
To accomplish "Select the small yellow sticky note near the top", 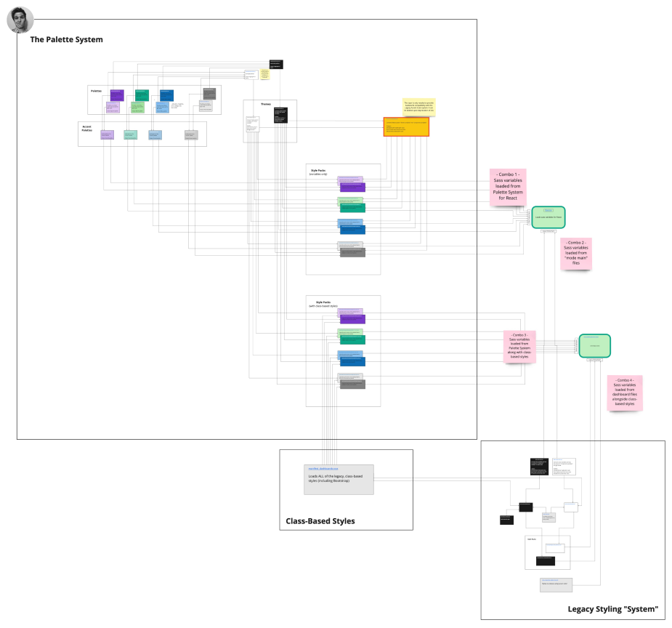I will click(265, 74).
